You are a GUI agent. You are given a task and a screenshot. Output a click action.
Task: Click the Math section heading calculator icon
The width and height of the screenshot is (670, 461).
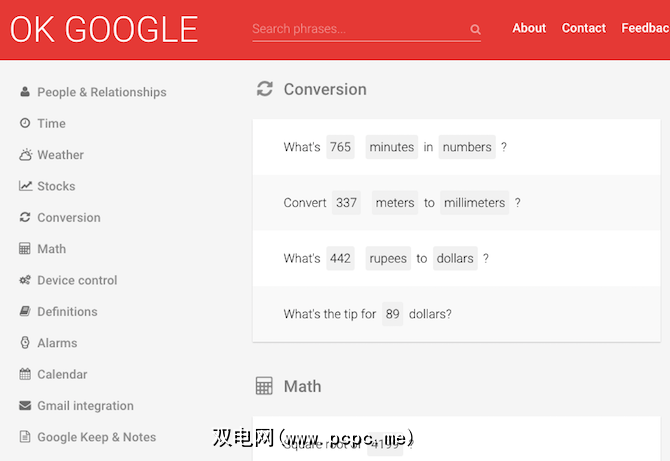point(264,386)
